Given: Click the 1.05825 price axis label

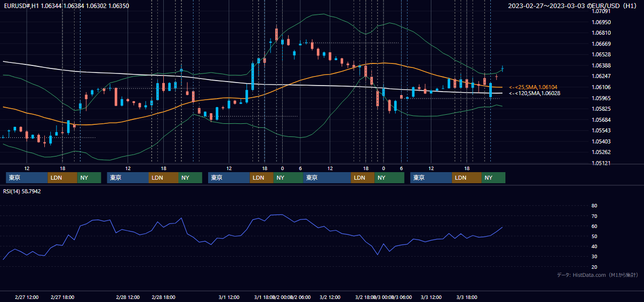Looking at the screenshot, I should click(601, 109).
